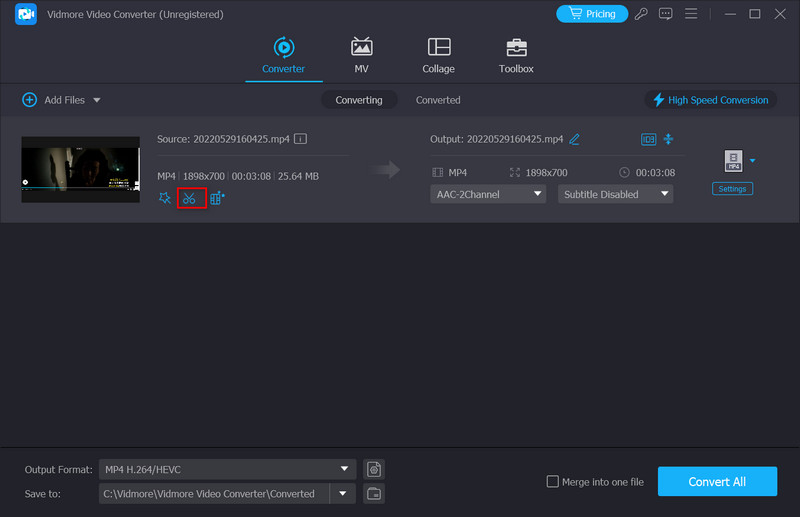Open the ID3 metadata editor icon
This screenshot has width=800, height=517.
648,139
